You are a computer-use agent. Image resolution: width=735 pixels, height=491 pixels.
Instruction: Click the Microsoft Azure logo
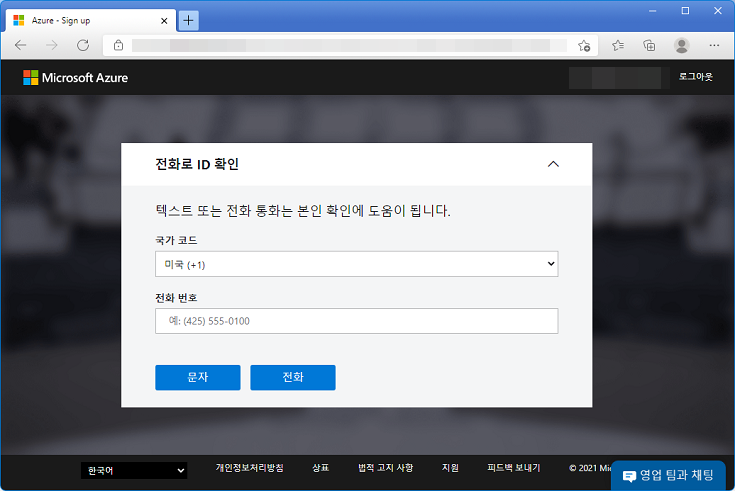(x=75, y=78)
